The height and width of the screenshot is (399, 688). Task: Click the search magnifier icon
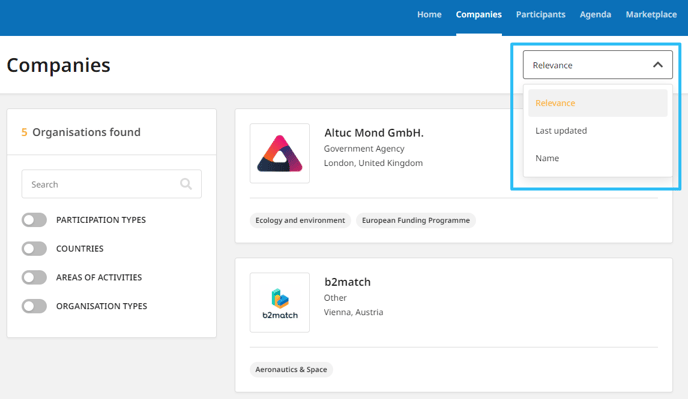point(186,184)
